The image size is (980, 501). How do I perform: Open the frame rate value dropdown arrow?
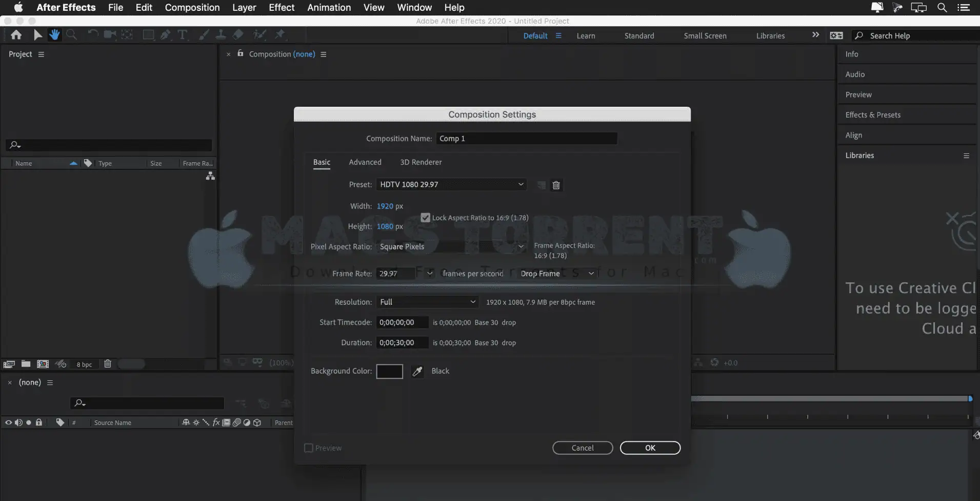coord(430,274)
